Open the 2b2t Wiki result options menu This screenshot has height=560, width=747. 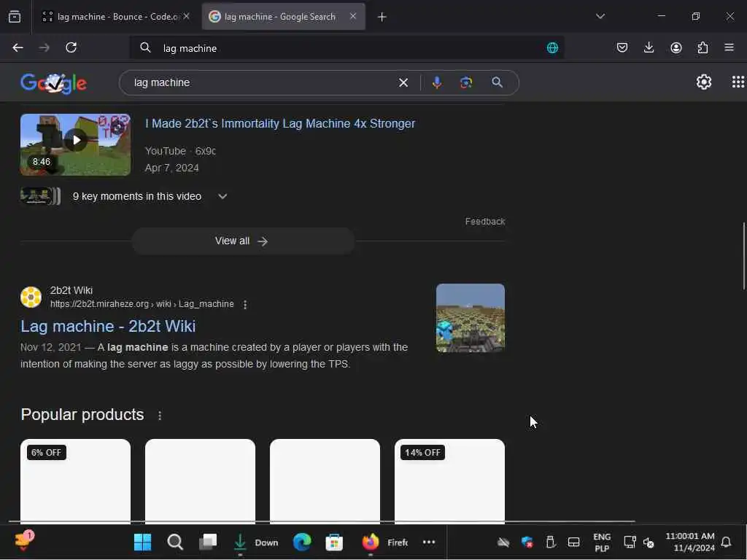point(245,304)
